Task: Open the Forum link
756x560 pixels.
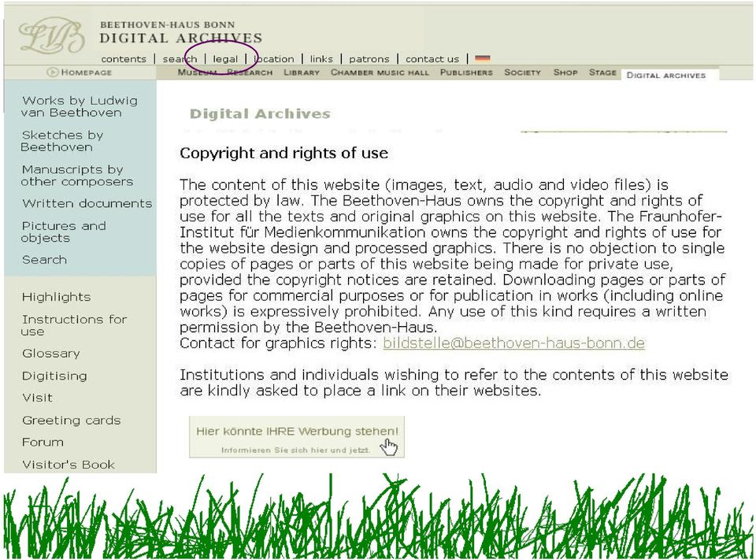Action: click(43, 443)
